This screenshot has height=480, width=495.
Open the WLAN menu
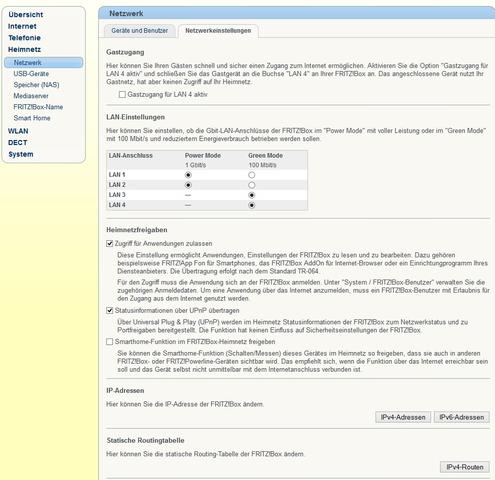click(18, 131)
